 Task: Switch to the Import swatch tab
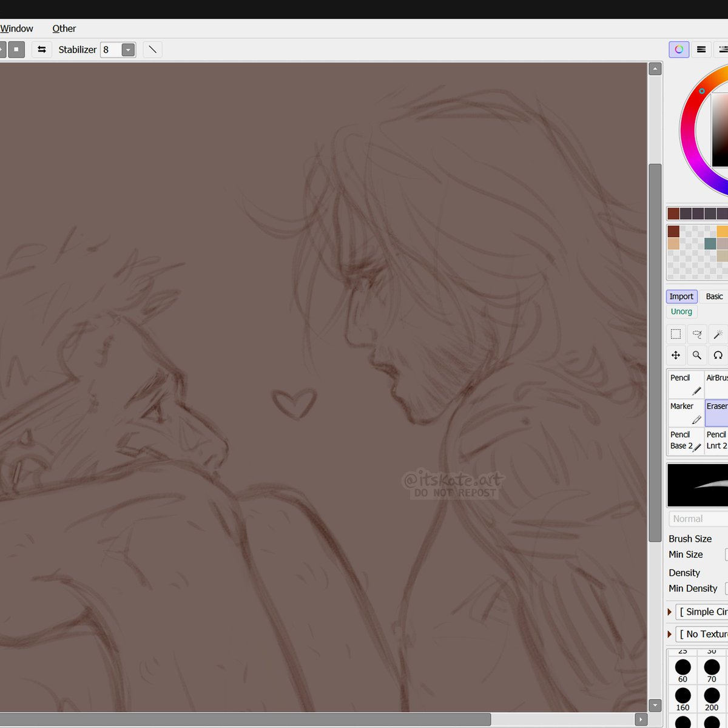click(x=681, y=297)
